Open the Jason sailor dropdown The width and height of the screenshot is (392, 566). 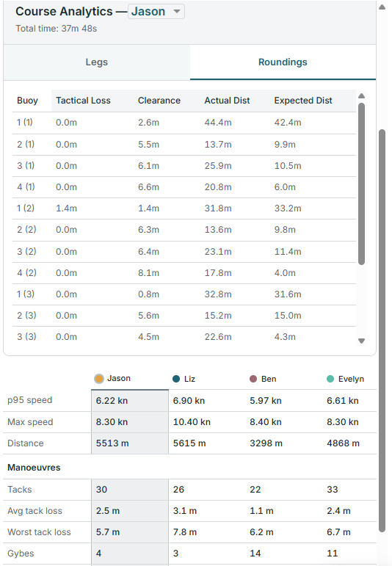[156, 12]
